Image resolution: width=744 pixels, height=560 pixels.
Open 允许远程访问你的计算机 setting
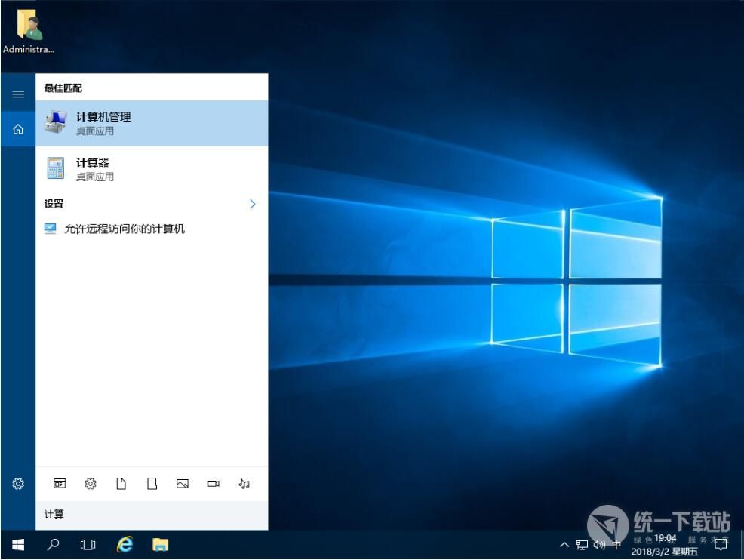152,229
